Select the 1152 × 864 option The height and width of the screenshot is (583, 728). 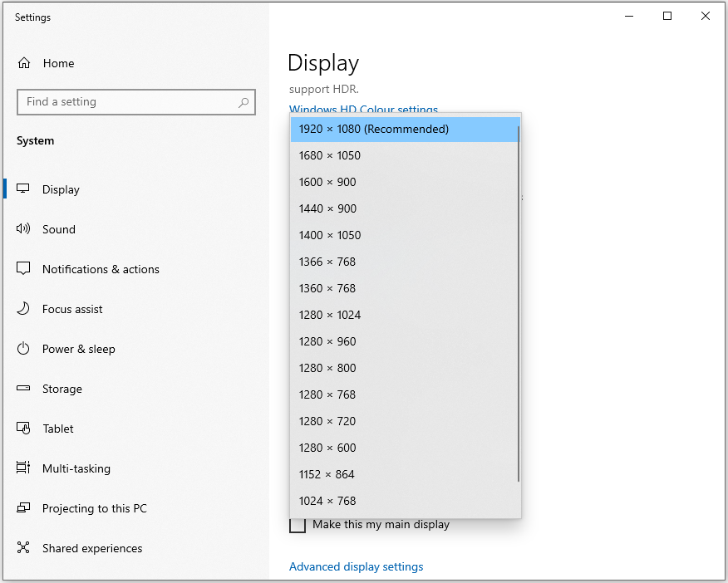coord(405,474)
